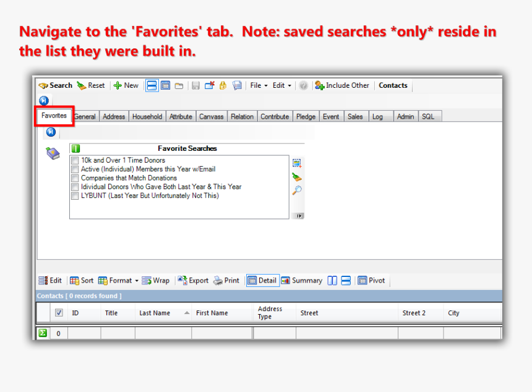
Task: Click the documents copy icon
Action: pos(237,85)
